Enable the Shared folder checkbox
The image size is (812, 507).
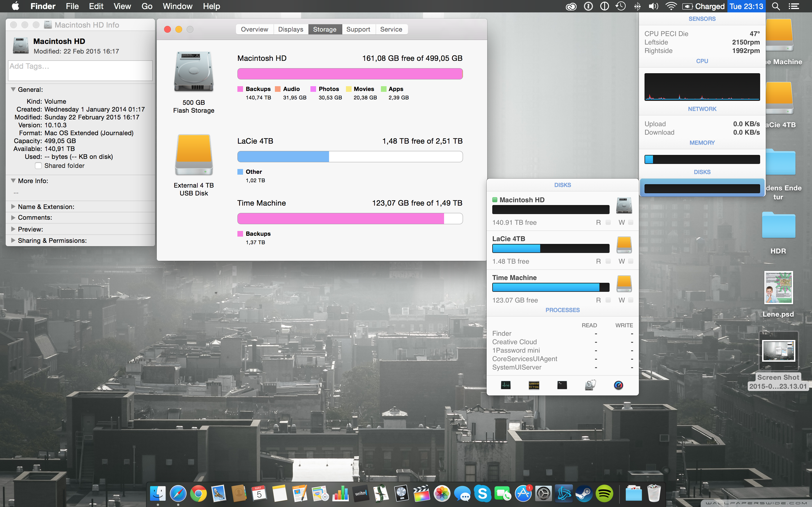point(39,166)
